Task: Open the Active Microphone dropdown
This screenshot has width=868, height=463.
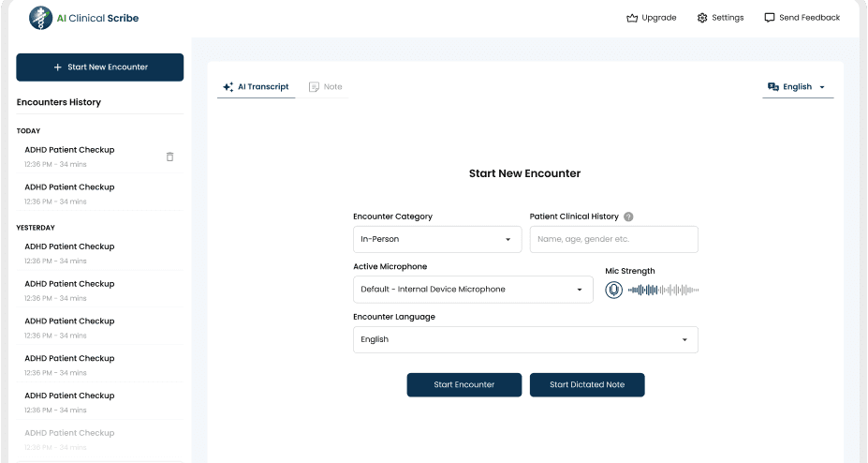Action: pos(473,290)
